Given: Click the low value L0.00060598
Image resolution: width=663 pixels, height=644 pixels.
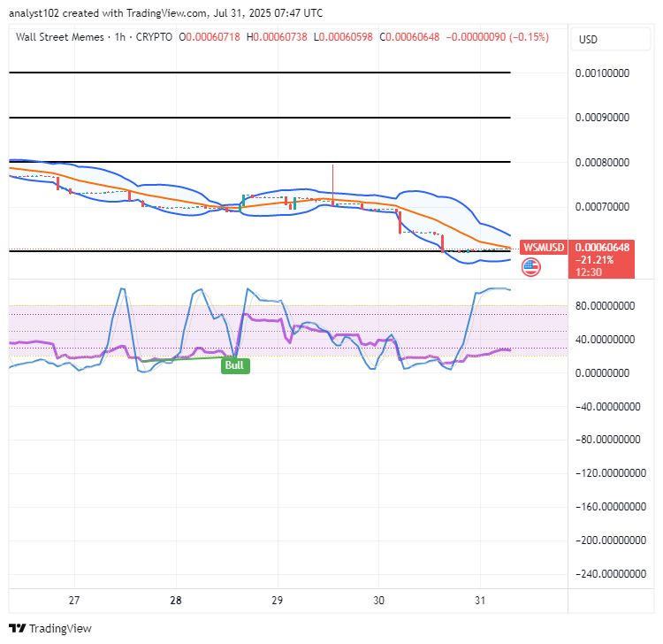Looking at the screenshot, I should (x=343, y=37).
